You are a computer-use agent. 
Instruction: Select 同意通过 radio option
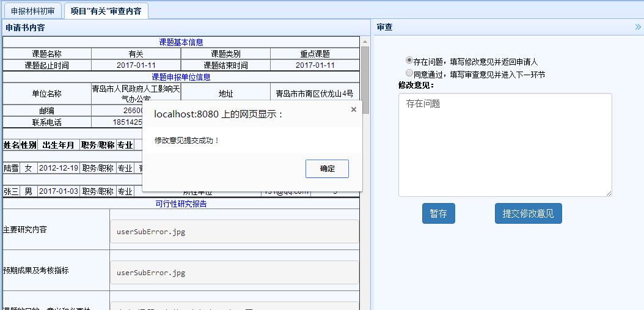(x=409, y=73)
